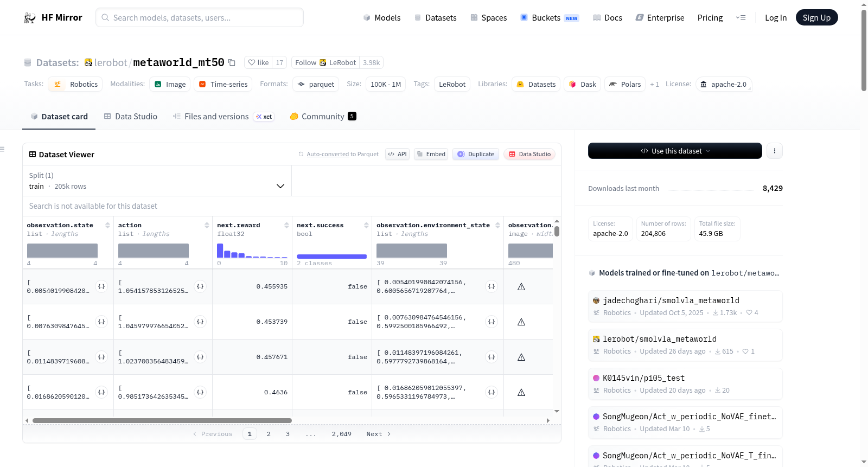The height and width of the screenshot is (467, 868).
Task: Go to the Next page of rows
Action: (x=379, y=434)
